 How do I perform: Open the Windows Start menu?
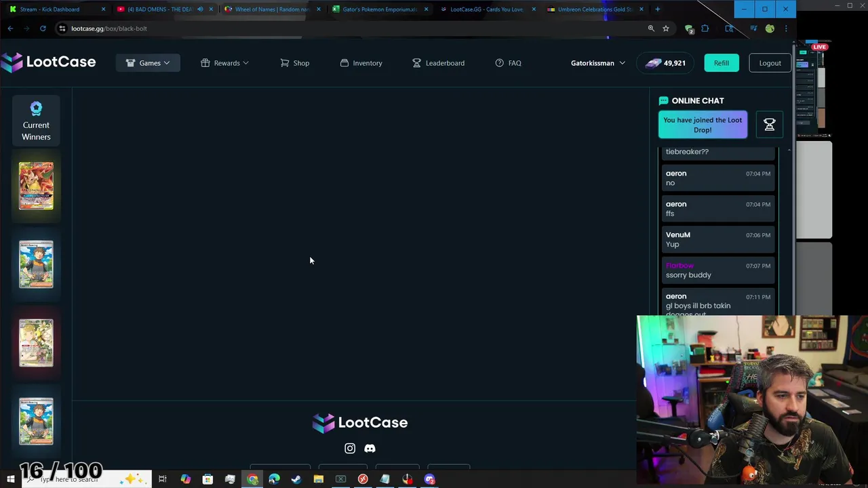pyautogui.click(x=11, y=479)
